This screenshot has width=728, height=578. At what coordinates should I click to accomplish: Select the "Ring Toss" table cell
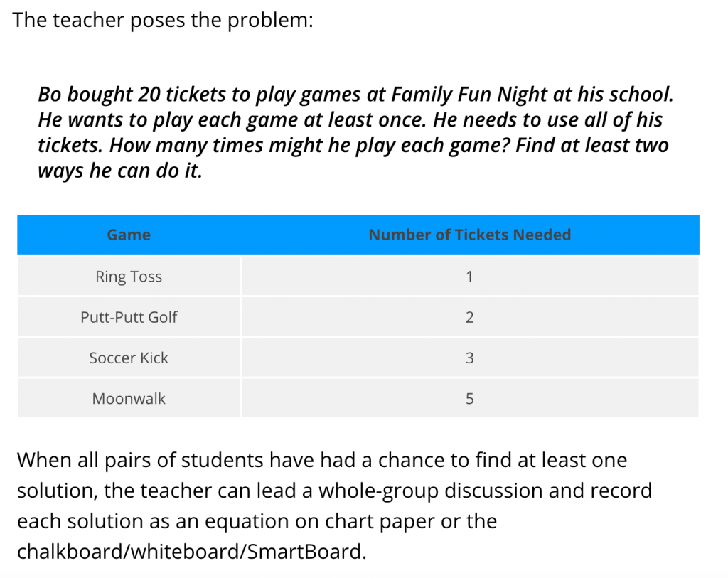129,277
